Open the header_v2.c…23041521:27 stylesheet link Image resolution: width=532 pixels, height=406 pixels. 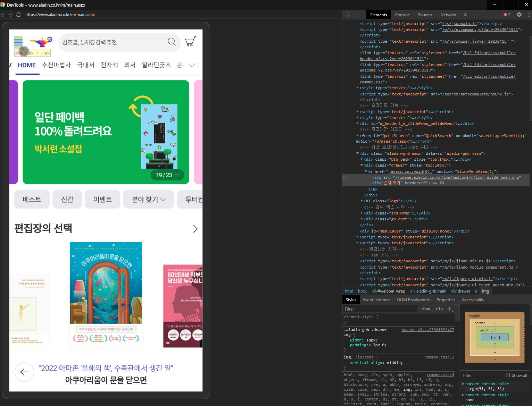pyautogui.click(x=428, y=330)
